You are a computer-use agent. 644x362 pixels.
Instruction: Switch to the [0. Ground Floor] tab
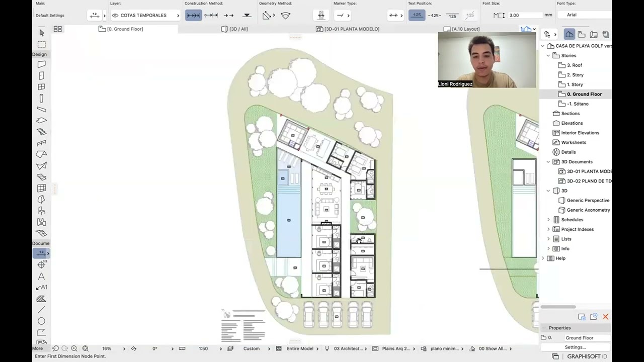click(x=121, y=29)
